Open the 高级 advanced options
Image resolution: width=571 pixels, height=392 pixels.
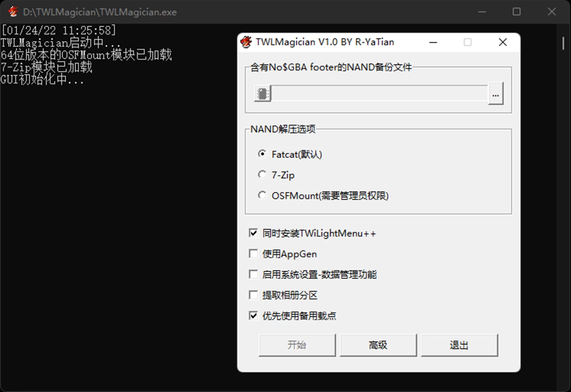tap(378, 345)
